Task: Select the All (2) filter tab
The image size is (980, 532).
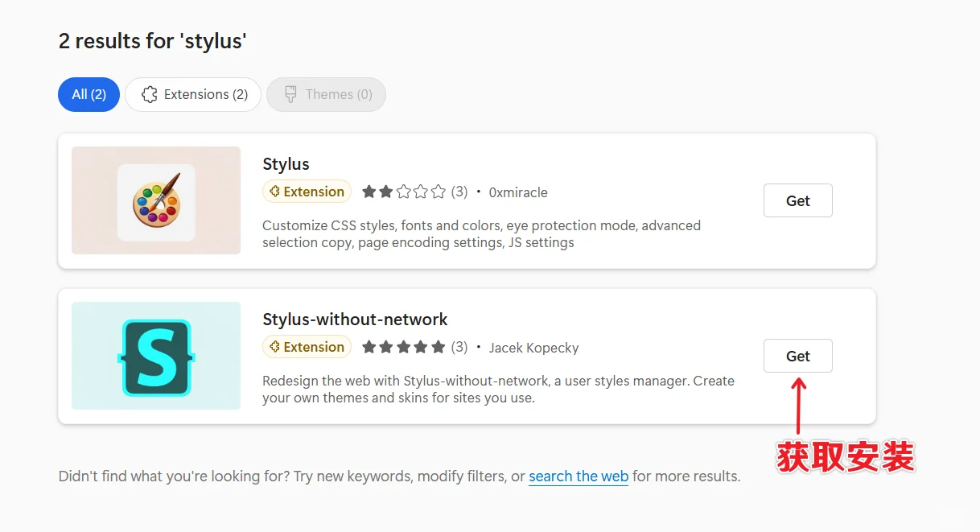Action: pos(89,94)
